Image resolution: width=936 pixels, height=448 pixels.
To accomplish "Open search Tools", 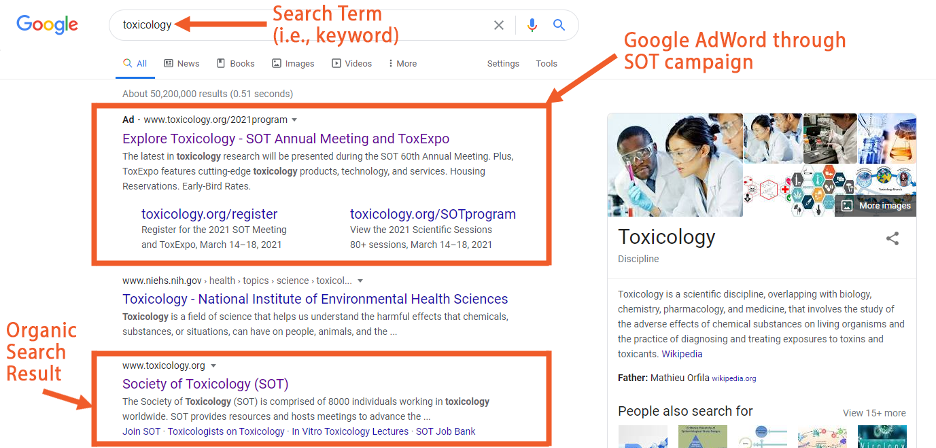I will (546, 63).
